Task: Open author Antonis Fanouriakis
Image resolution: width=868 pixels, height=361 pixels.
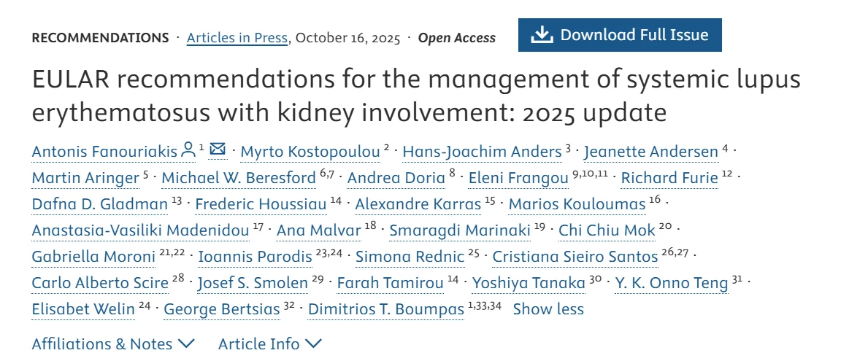Action: coord(104,152)
